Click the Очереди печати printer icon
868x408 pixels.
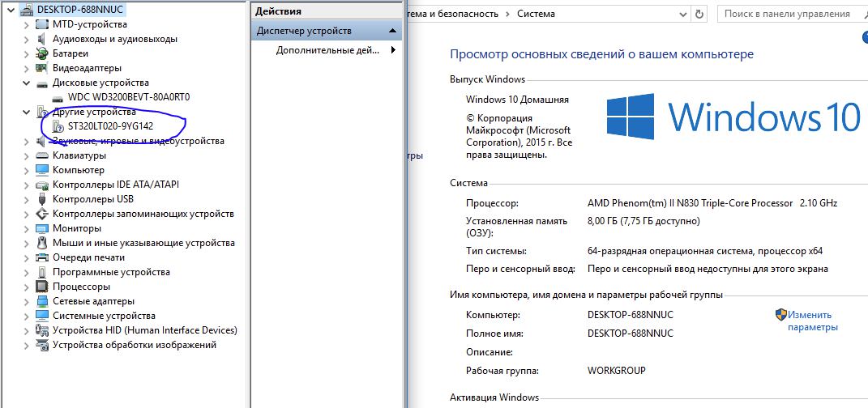click(x=42, y=257)
